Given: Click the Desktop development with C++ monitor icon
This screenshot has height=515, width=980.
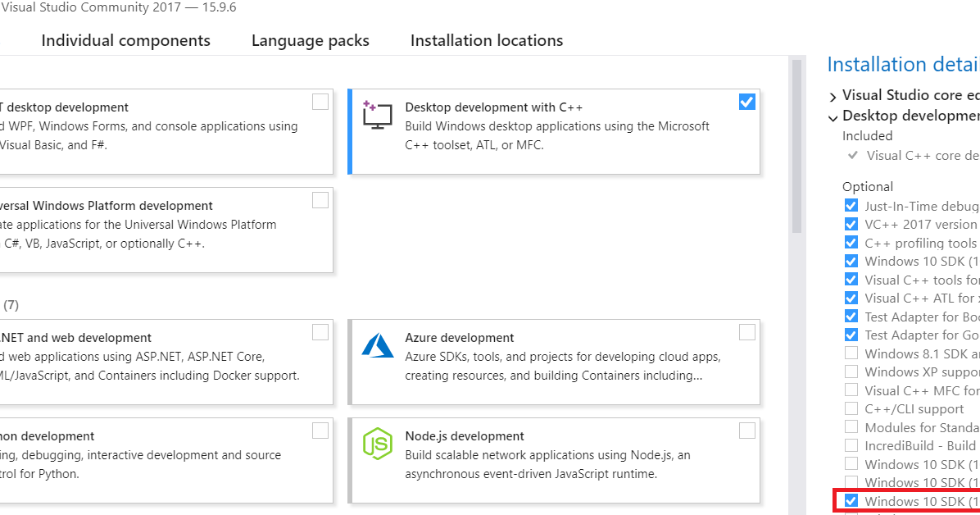Looking at the screenshot, I should coord(377,115).
